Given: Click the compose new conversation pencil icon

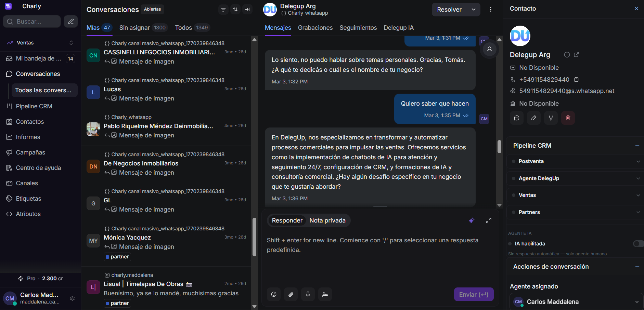Looking at the screenshot, I should (x=71, y=22).
